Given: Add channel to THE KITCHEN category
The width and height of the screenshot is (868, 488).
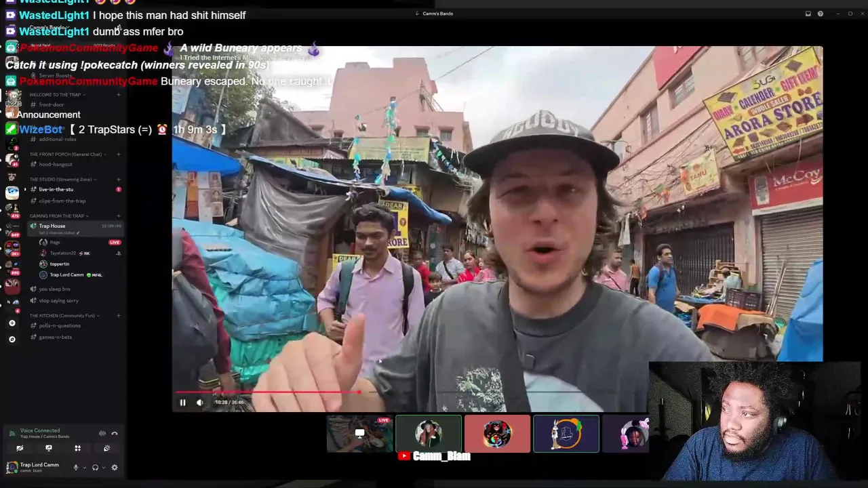Looking at the screenshot, I should coord(118,315).
